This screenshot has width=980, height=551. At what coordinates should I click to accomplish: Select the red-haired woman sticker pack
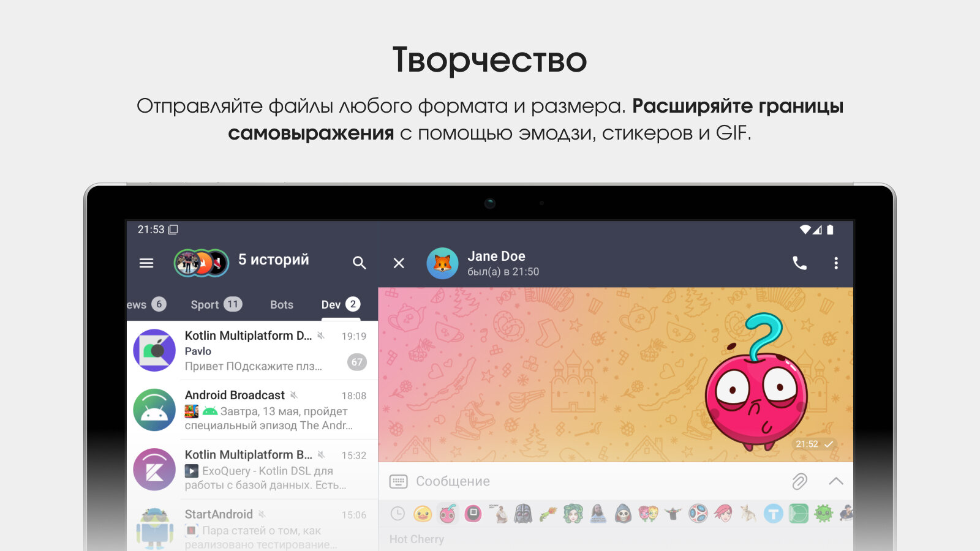723,514
